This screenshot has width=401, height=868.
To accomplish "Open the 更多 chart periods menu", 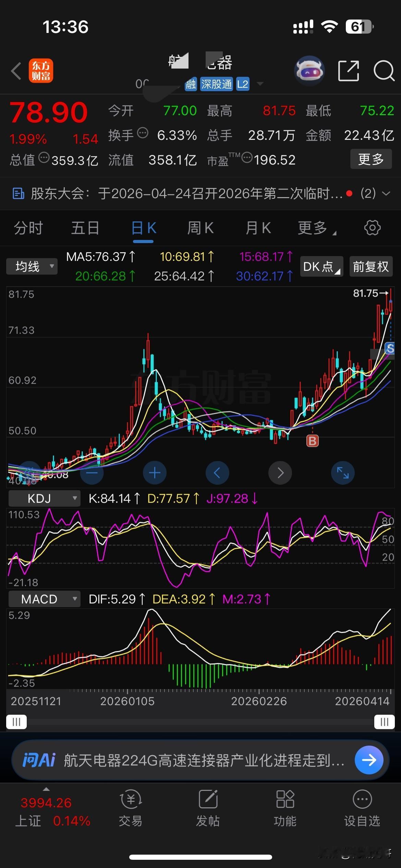I will [x=317, y=228].
